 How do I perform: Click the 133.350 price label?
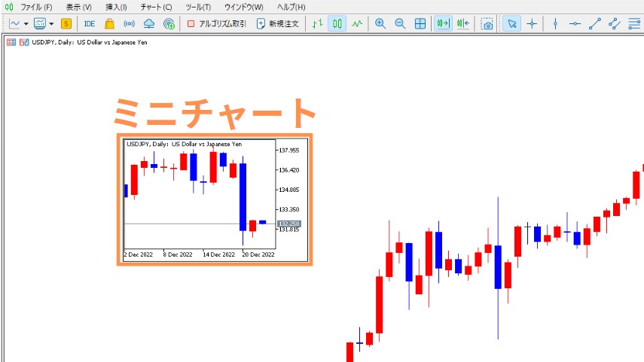click(x=289, y=209)
